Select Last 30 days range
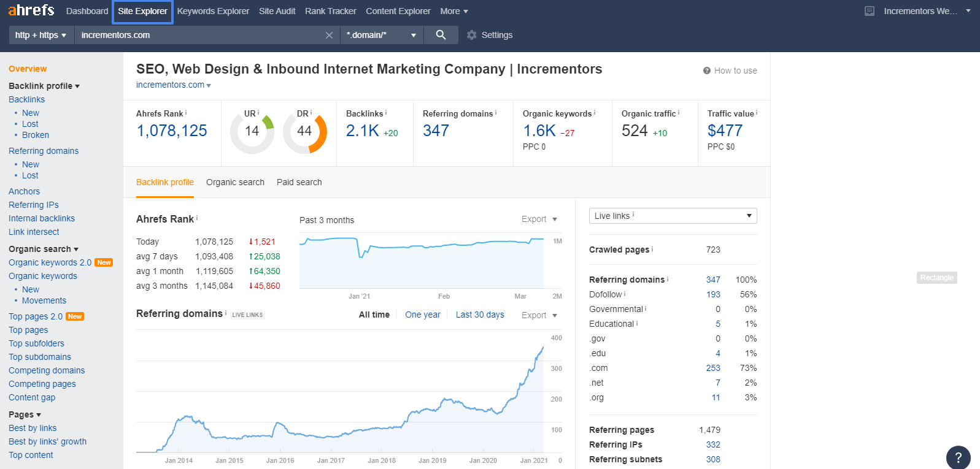Screen dimensions: 980x469 480,315
